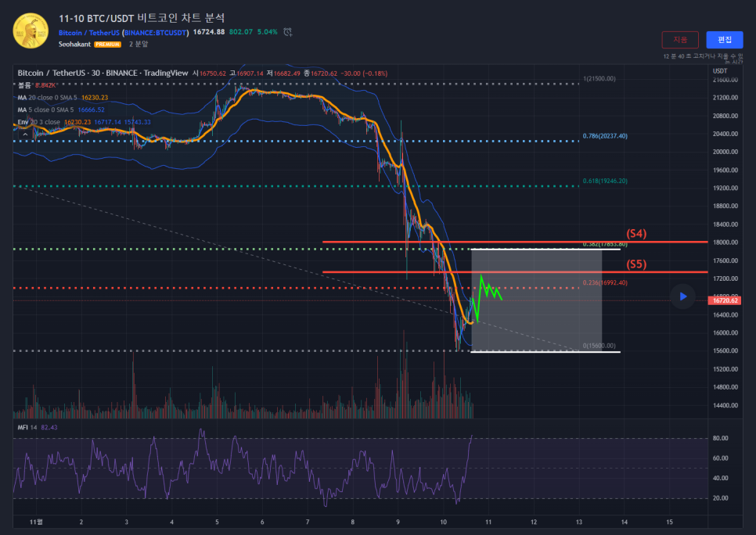Image resolution: width=756 pixels, height=535 pixels.
Task: Click the orange PREMIUM badge
Action: (x=108, y=45)
